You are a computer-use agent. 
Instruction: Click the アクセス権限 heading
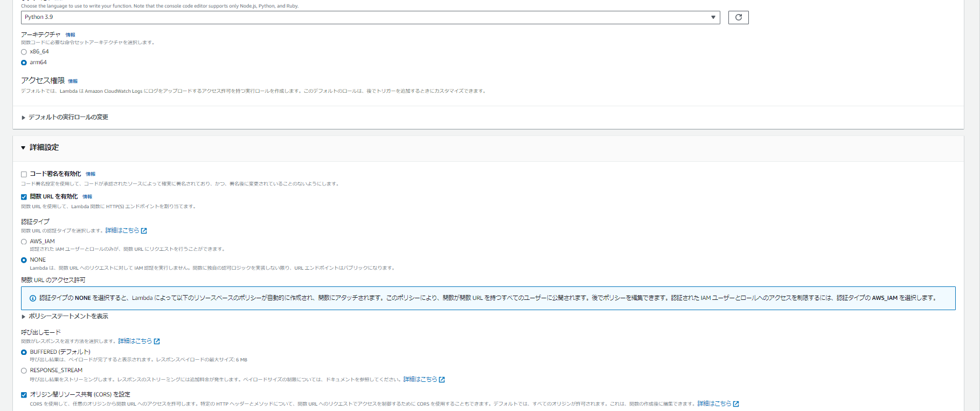43,80
